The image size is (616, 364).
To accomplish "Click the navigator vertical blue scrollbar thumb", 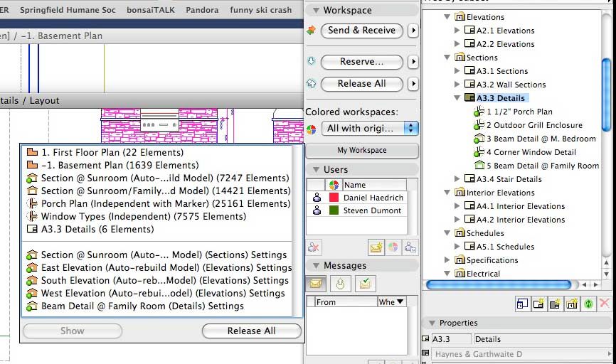I will coord(606,95).
